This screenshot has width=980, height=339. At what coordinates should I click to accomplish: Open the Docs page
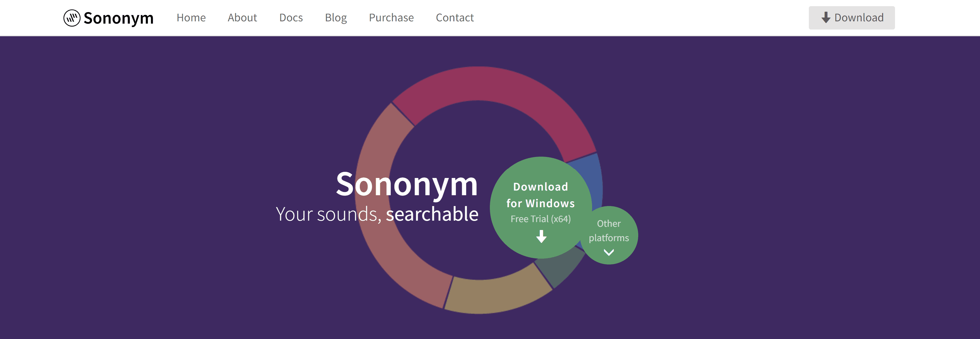tap(291, 18)
